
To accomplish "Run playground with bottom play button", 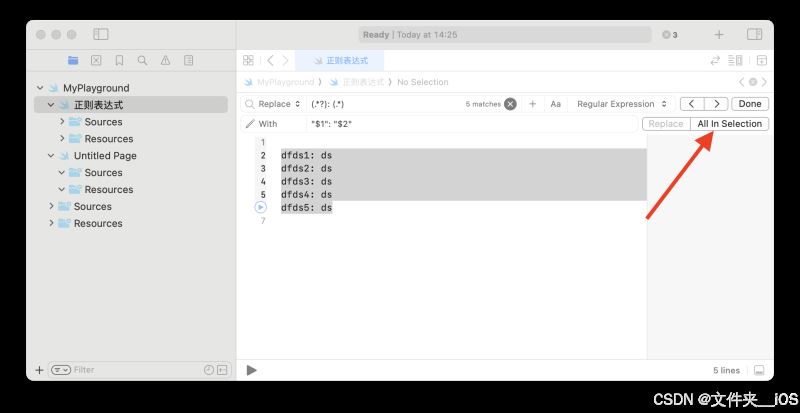I will (251, 370).
